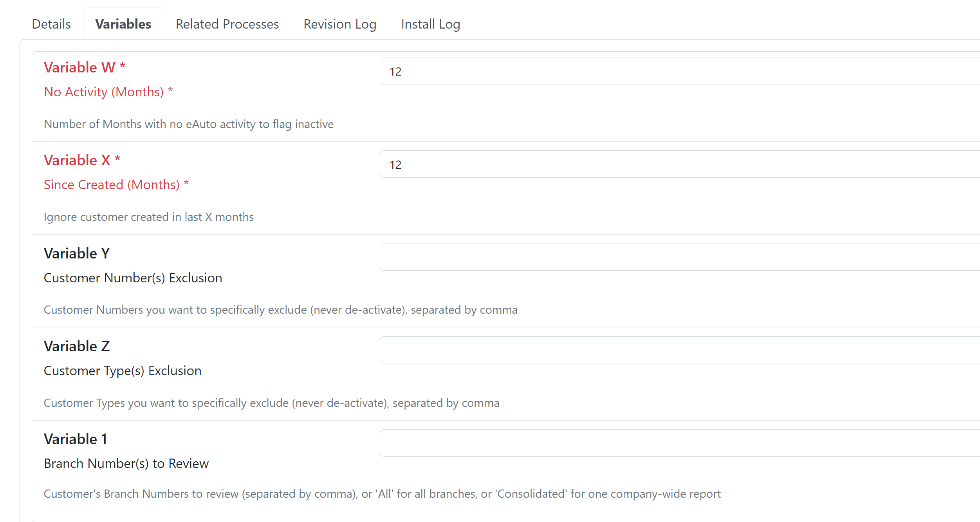The height and width of the screenshot is (522, 980).
Task: Click the inactive-flag description text under Variable W
Action: tap(188, 124)
